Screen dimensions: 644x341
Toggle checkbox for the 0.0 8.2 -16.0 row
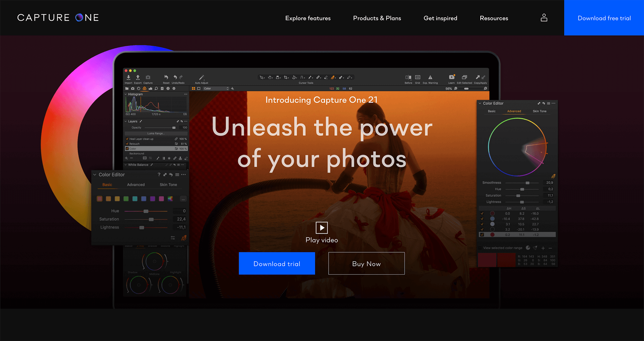[482, 214]
